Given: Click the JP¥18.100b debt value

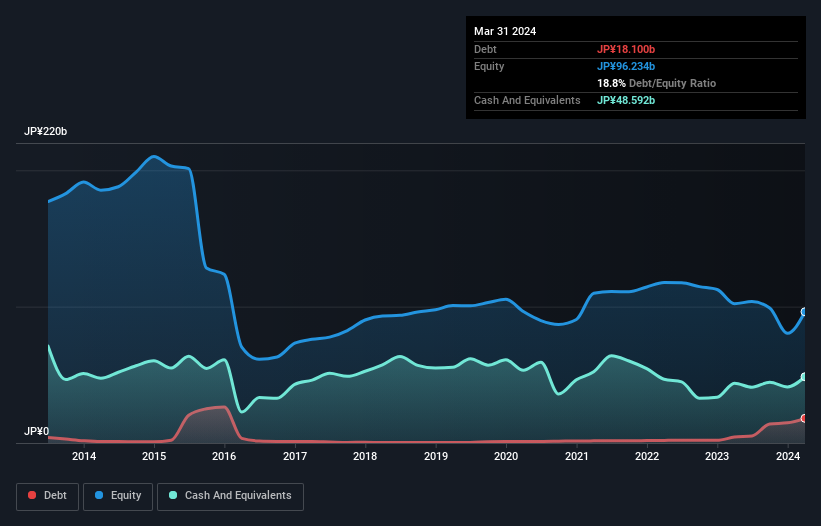Looking at the screenshot, I should click(x=626, y=49).
